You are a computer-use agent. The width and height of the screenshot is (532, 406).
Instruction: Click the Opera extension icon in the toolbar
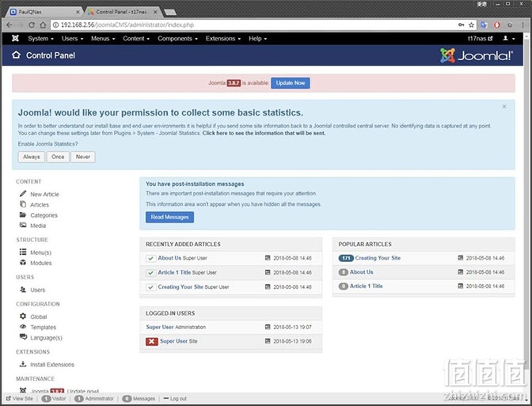click(497, 25)
